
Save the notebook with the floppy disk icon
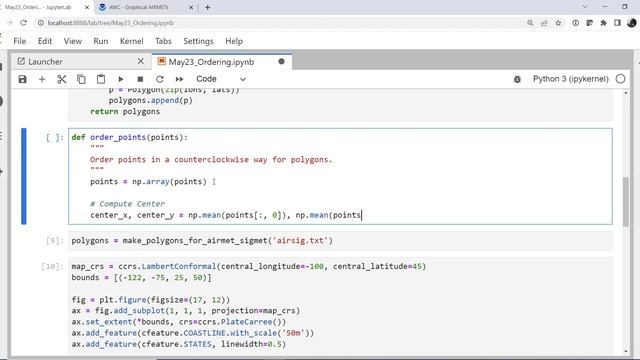click(x=22, y=79)
